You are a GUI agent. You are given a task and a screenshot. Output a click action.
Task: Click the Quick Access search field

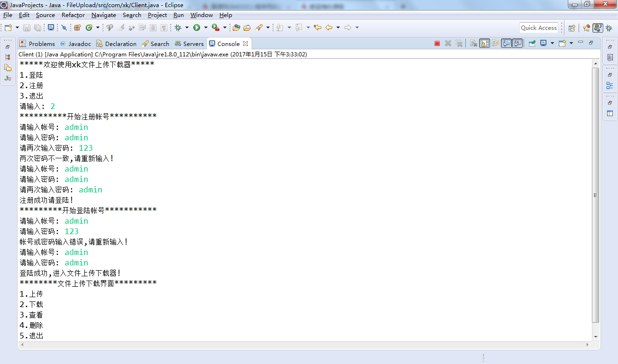(x=539, y=28)
